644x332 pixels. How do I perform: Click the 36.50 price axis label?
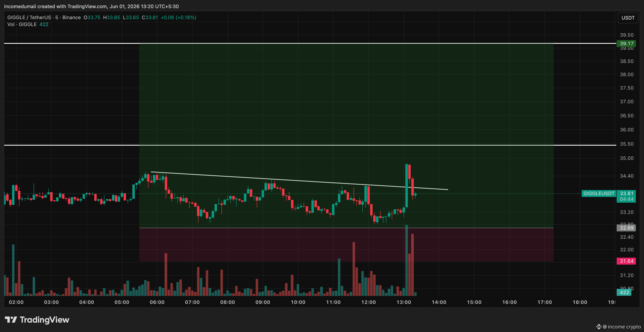(x=626, y=115)
